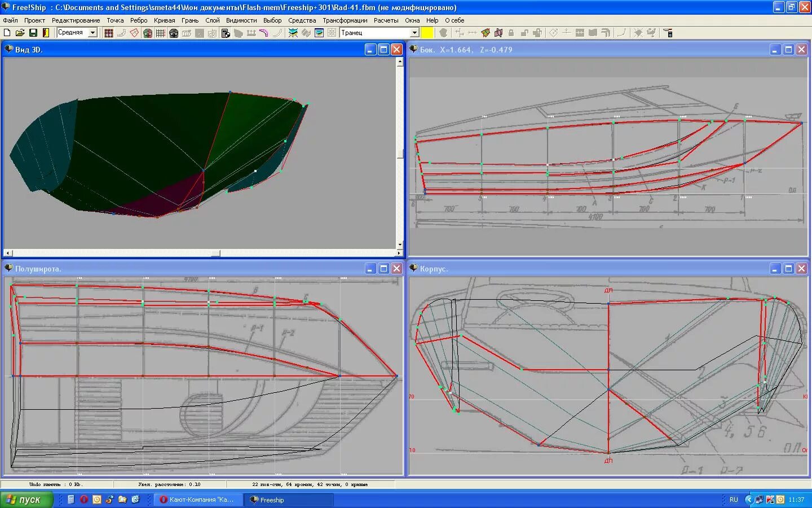812x508 pixels.
Task: Click the New file icon
Action: (7, 33)
